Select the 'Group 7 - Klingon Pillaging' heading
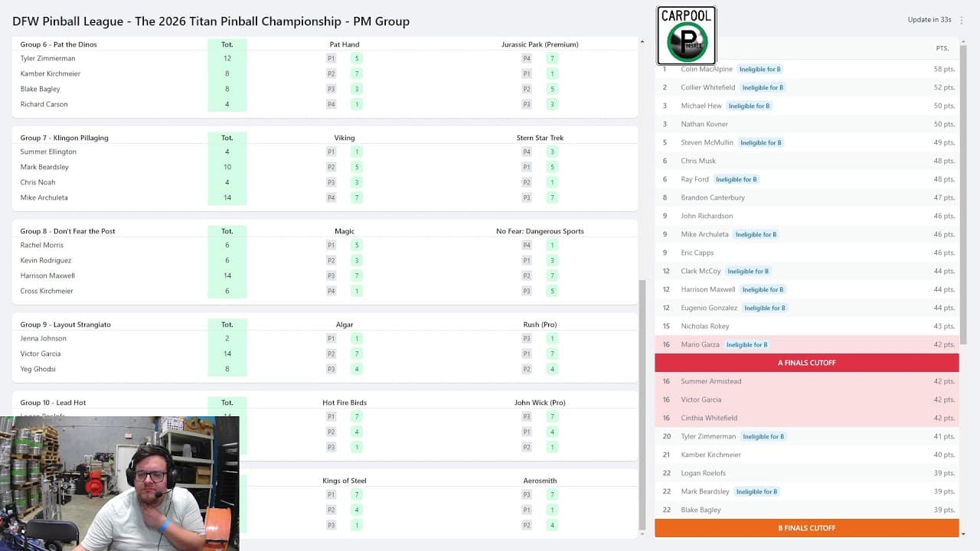This screenshot has width=980, height=551. [64, 138]
